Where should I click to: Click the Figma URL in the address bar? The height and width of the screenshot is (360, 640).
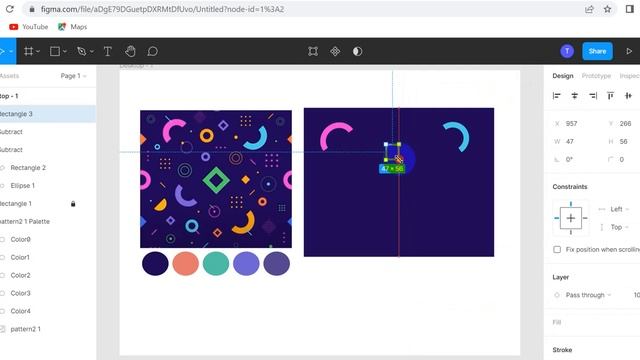click(x=162, y=9)
